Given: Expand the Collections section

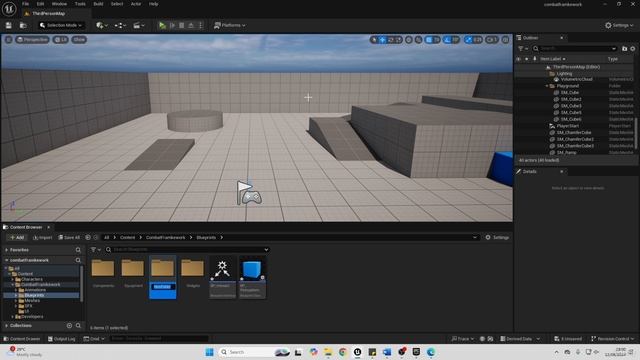Looking at the screenshot, I should click(x=7, y=326).
